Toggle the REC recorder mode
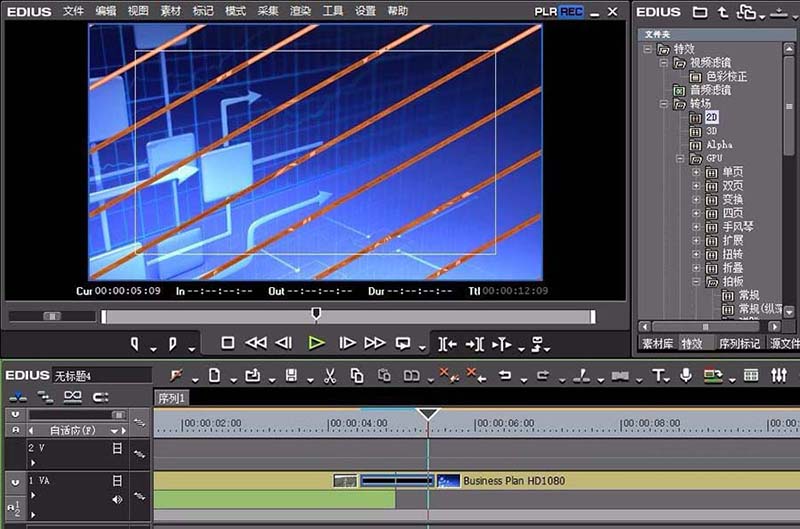800x529 pixels. click(571, 12)
